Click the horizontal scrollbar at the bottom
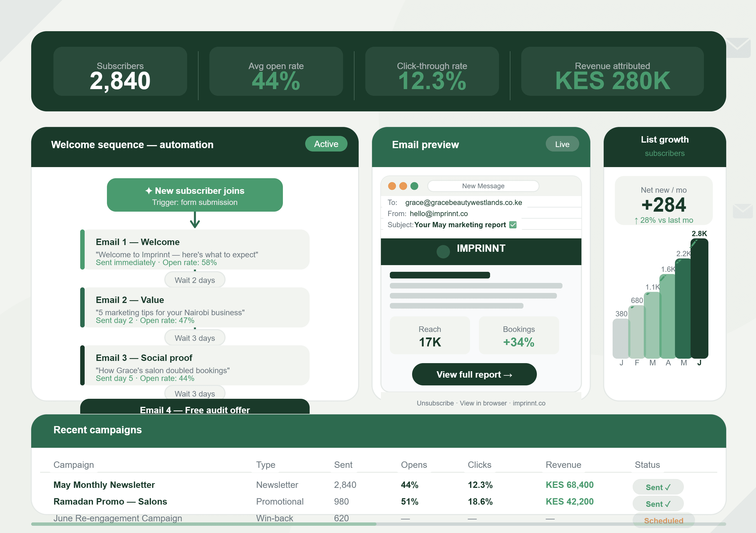 (379, 524)
